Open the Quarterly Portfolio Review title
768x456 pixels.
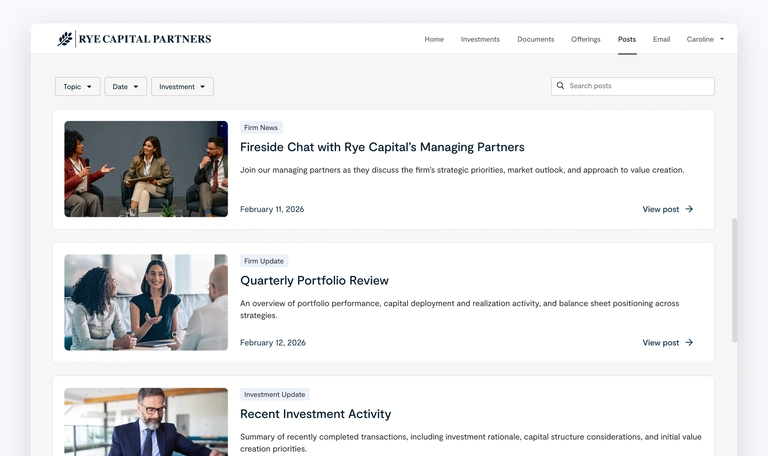tap(314, 281)
